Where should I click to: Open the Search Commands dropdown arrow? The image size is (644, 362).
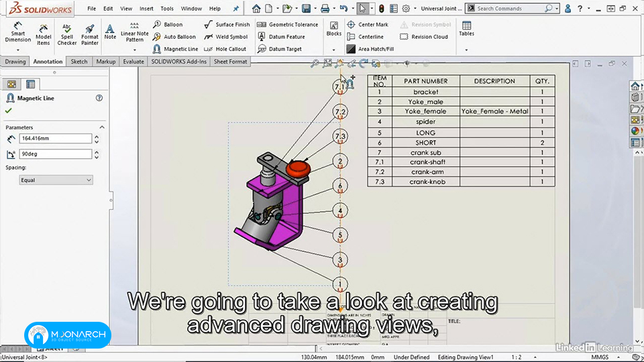[x=557, y=8]
